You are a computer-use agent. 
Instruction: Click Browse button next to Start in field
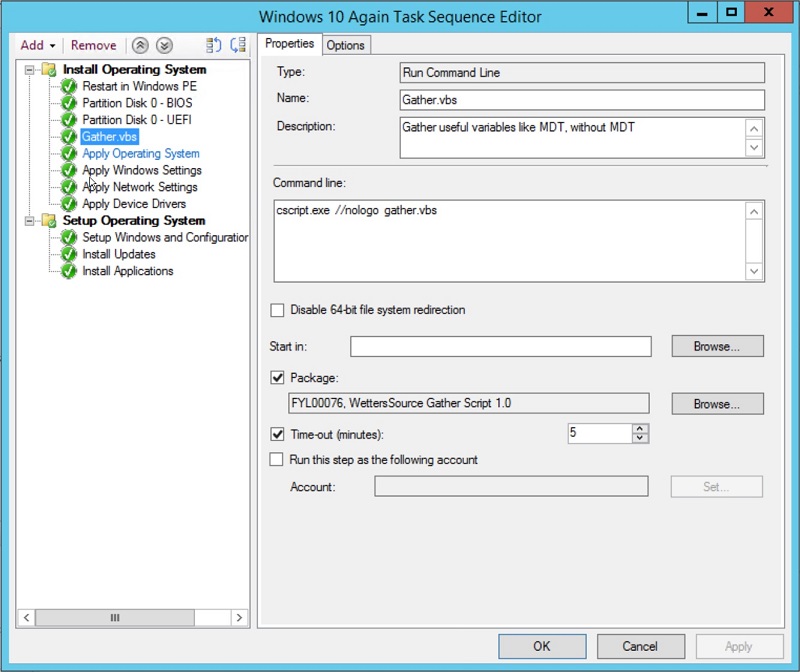(x=717, y=346)
